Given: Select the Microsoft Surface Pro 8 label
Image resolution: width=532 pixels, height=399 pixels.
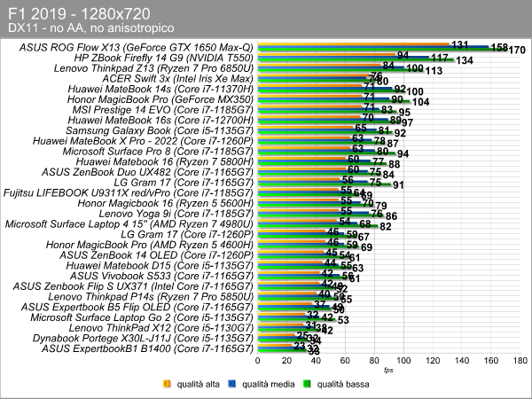Looking at the screenshot, I should (x=158, y=152).
